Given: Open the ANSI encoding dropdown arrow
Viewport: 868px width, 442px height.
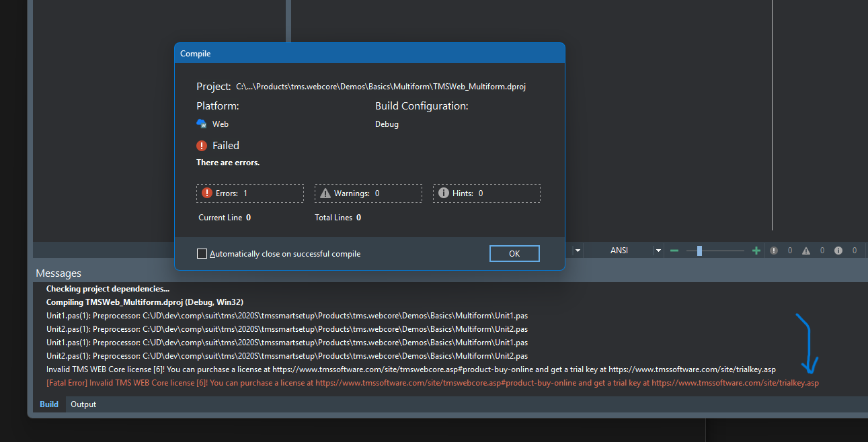Looking at the screenshot, I should coord(658,251).
